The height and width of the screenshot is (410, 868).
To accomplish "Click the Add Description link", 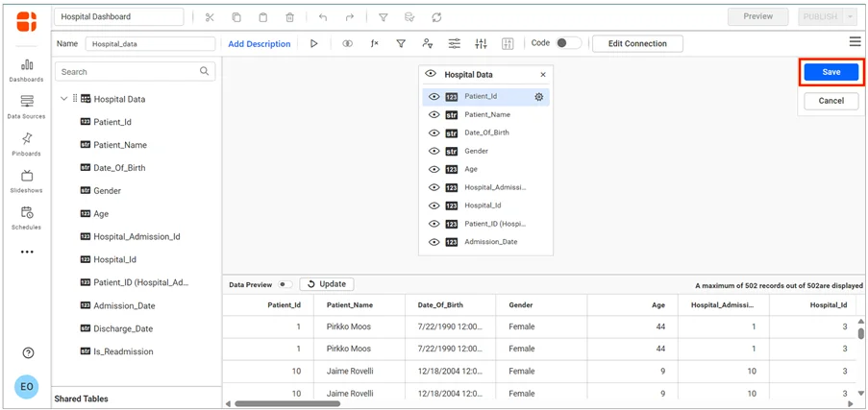I will tap(259, 44).
